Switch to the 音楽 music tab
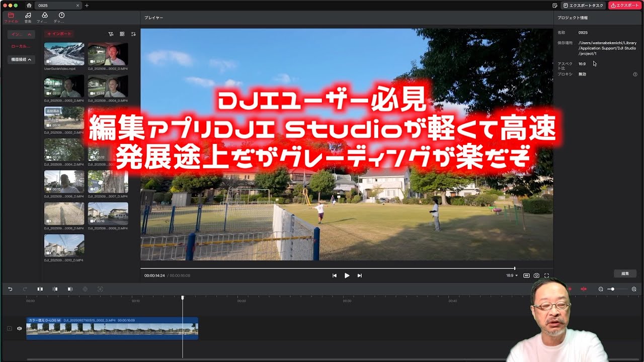The image size is (644, 362). point(28,18)
